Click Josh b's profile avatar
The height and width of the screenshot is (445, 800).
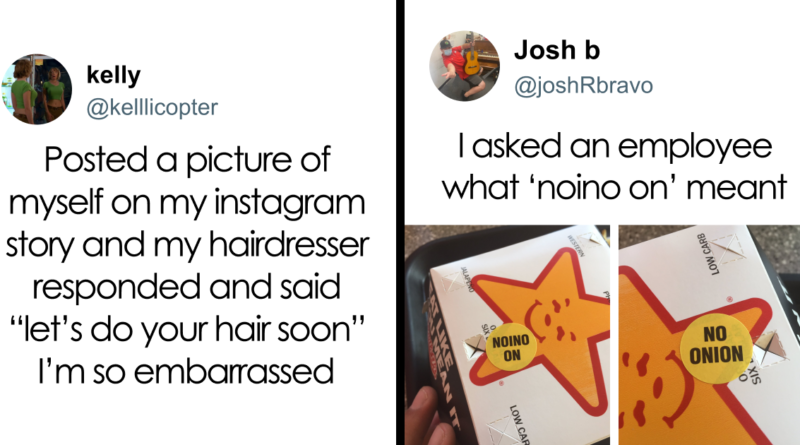(x=464, y=66)
